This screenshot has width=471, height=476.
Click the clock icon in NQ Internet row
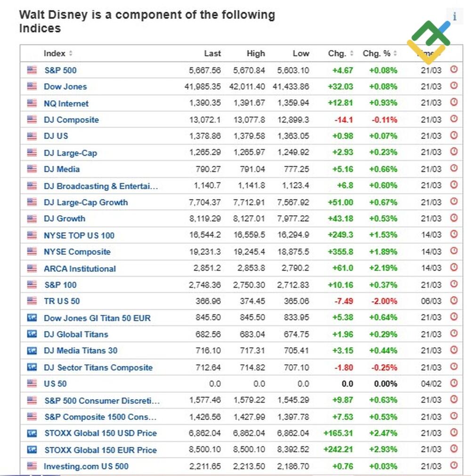[454, 102]
